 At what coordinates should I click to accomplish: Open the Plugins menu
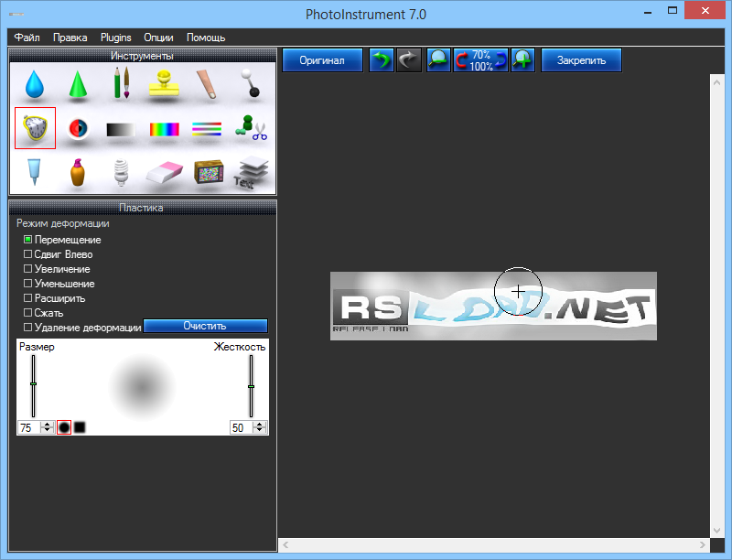click(x=116, y=38)
